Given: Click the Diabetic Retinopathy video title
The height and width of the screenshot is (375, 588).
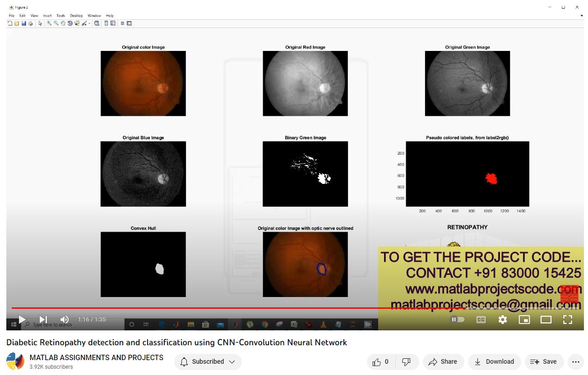Looking at the screenshot, I should tap(176, 343).
